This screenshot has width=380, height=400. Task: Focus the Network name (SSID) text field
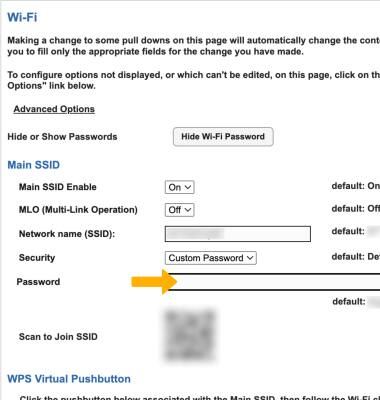tap(238, 234)
